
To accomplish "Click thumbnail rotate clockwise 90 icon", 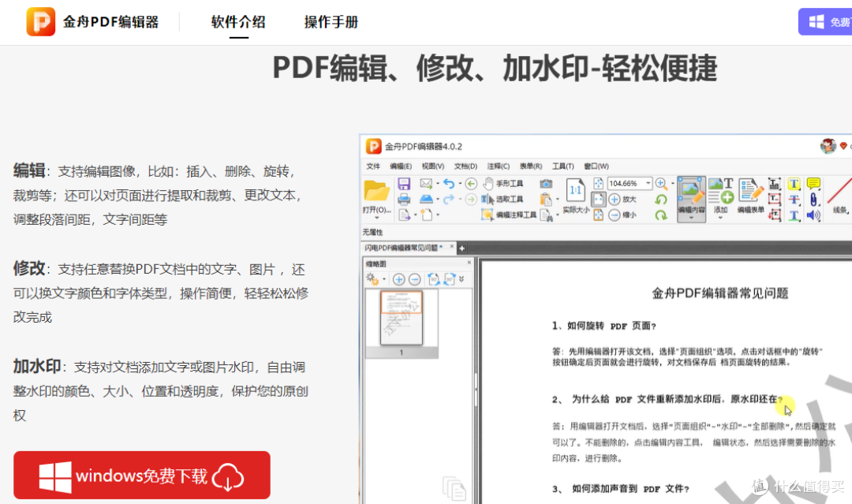I will [x=450, y=279].
